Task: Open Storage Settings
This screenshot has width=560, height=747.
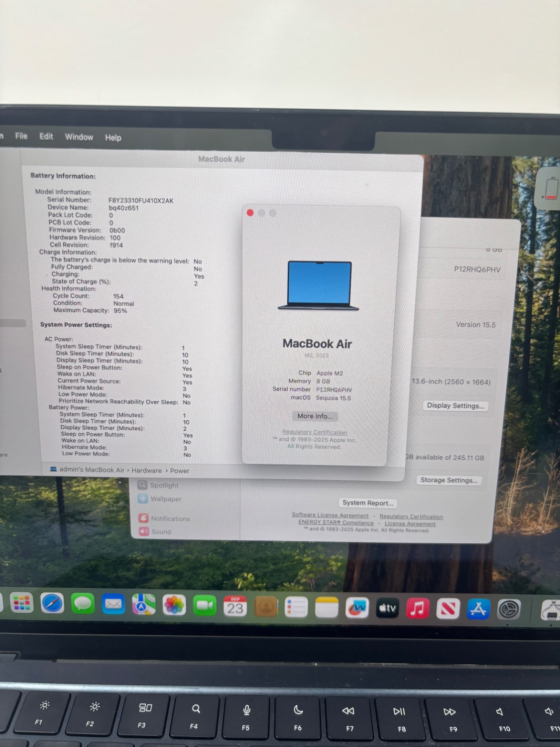Action: (449, 480)
